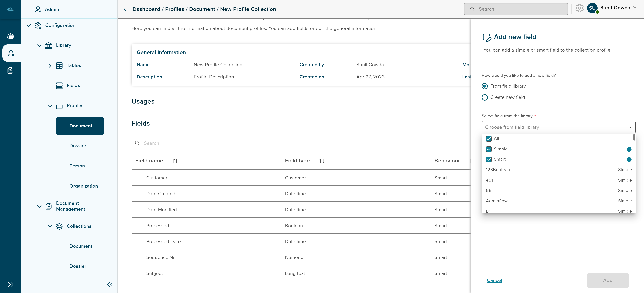Click the info icon next to Simple
This screenshot has height=293, width=644.
(629, 149)
